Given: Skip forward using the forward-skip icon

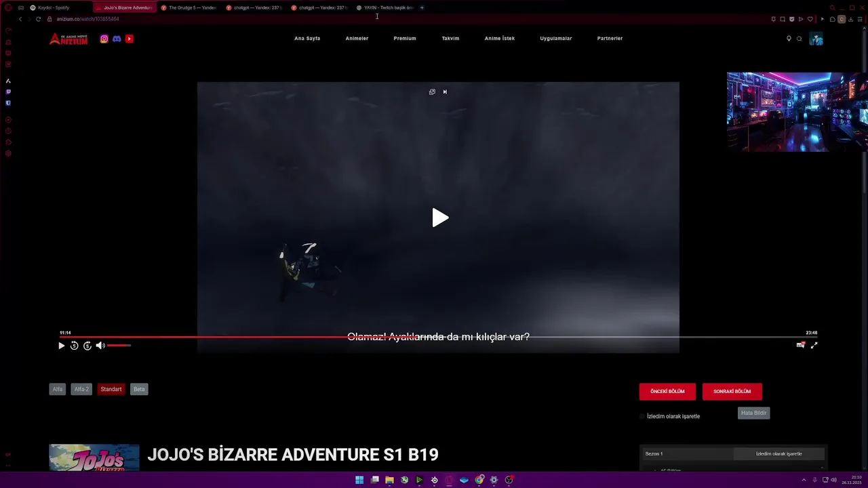Looking at the screenshot, I should [x=87, y=346].
